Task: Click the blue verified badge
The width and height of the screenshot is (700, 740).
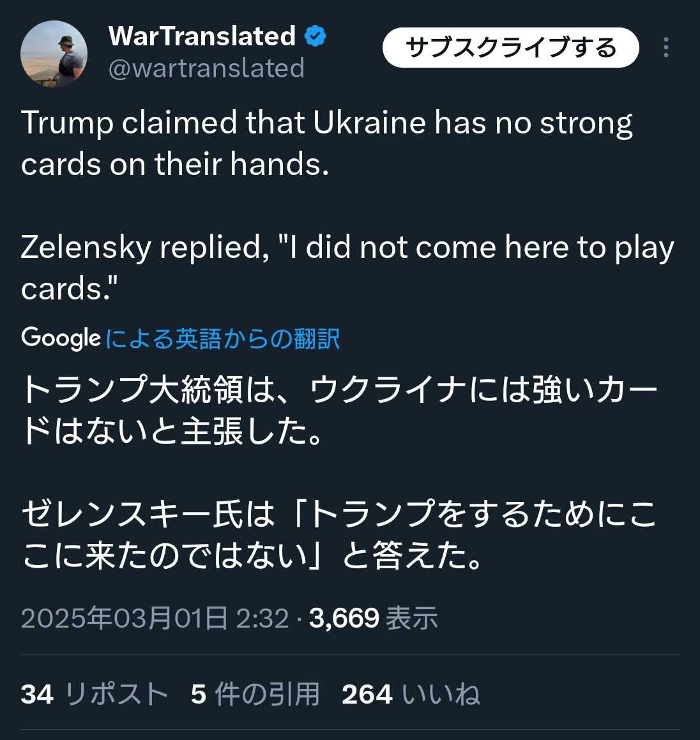Action: (315, 36)
